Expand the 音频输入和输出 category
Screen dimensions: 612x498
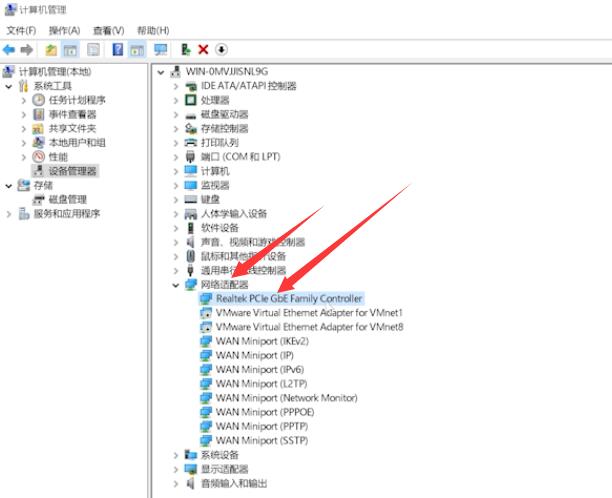(176, 484)
